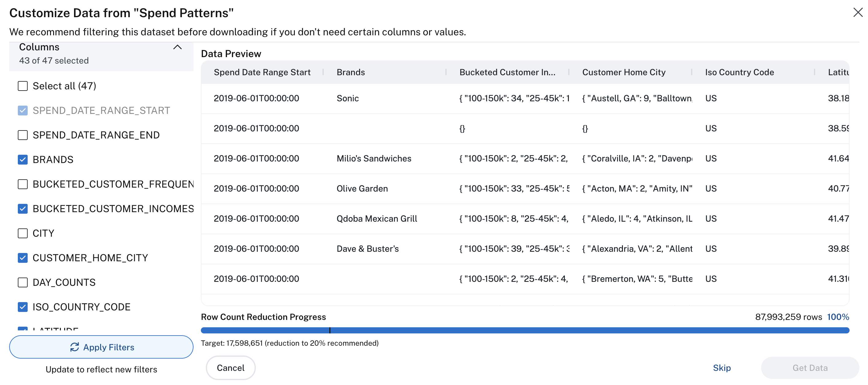Check the CITY column box

[x=23, y=233]
